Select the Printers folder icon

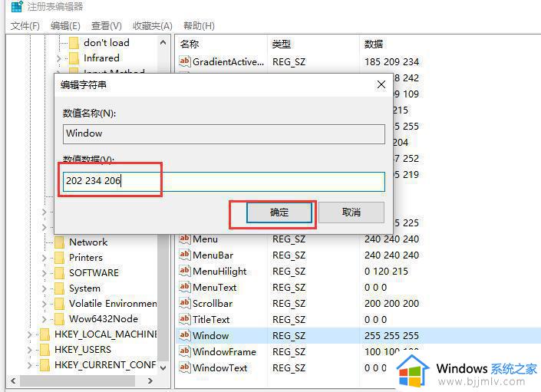[x=59, y=258]
